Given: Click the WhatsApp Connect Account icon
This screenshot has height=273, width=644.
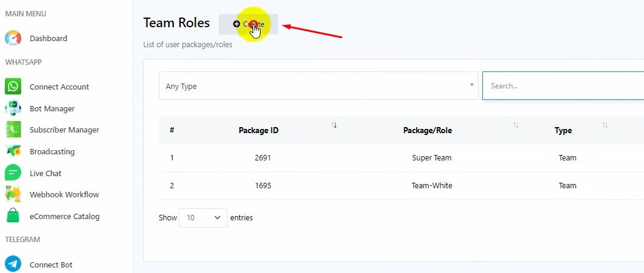Looking at the screenshot, I should [13, 87].
